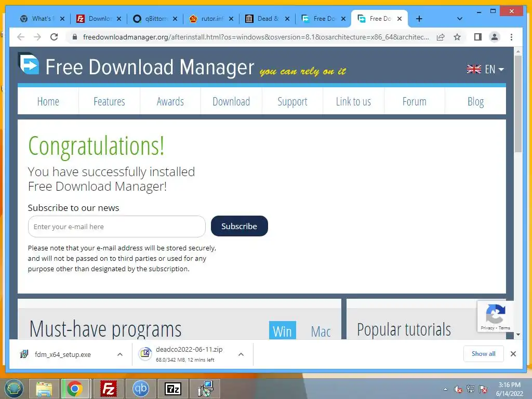This screenshot has width=532, height=399.
Task: Select the Win programs tab
Action: coord(282,330)
